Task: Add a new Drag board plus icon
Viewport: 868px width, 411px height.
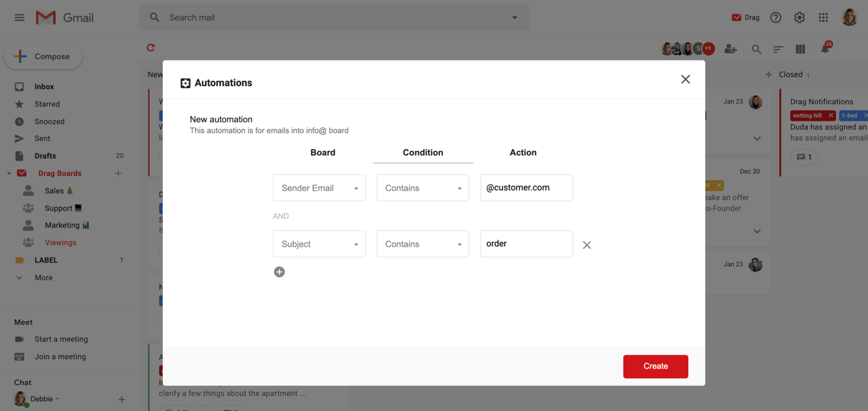Action: point(118,174)
